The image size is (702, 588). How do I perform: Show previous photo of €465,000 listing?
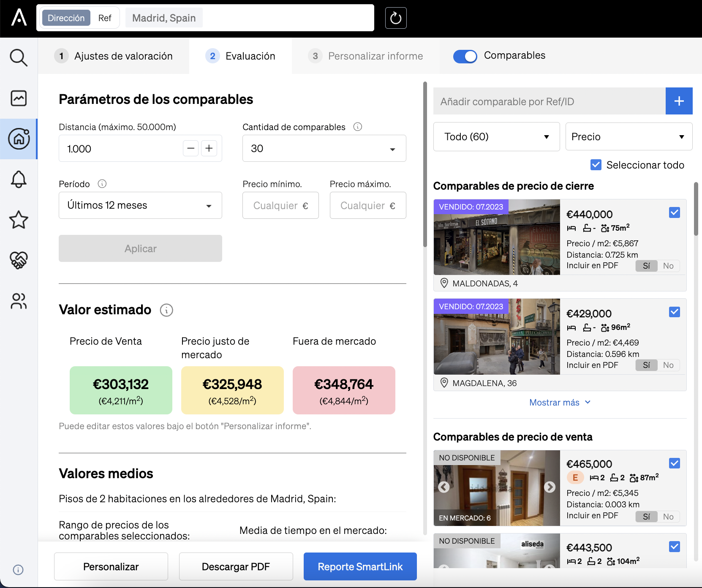tap(444, 487)
